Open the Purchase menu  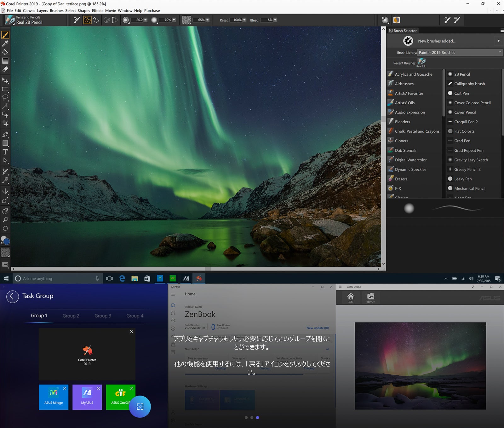[152, 10]
